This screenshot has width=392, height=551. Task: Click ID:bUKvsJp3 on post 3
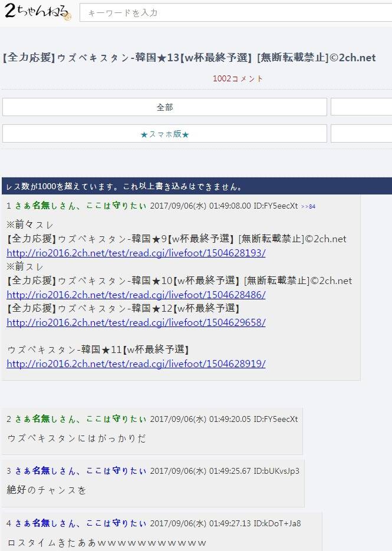[x=276, y=471]
